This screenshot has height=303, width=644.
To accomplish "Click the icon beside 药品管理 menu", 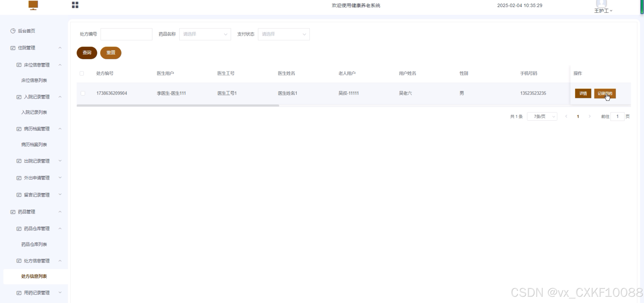I will 13,212.
